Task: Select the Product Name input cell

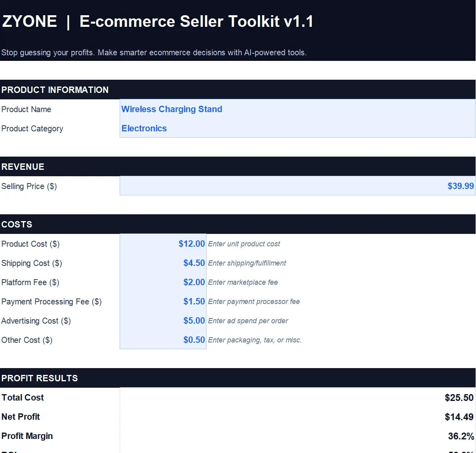Action: click(297, 109)
